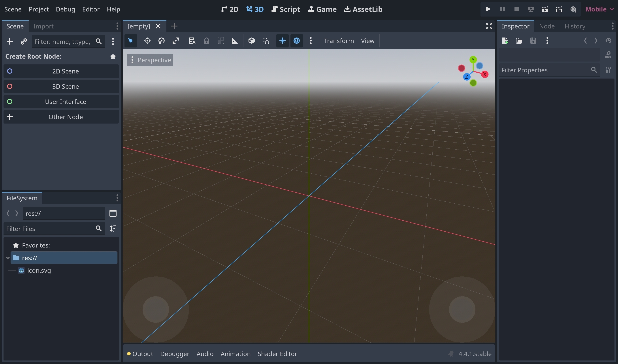Click the Remote Deploy icon
The height and width of the screenshot is (364, 618).
click(531, 9)
